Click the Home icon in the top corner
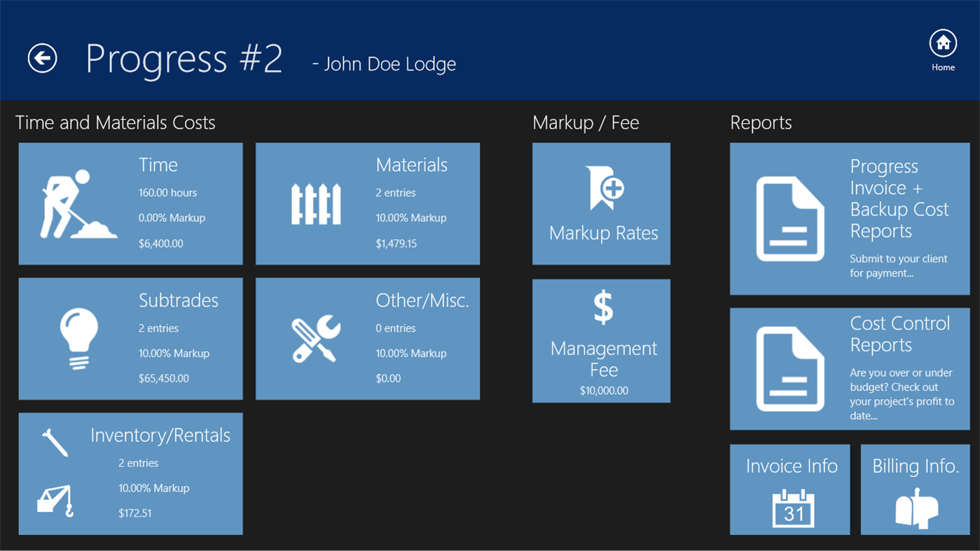The width and height of the screenshot is (980, 551). pyautogui.click(x=943, y=42)
